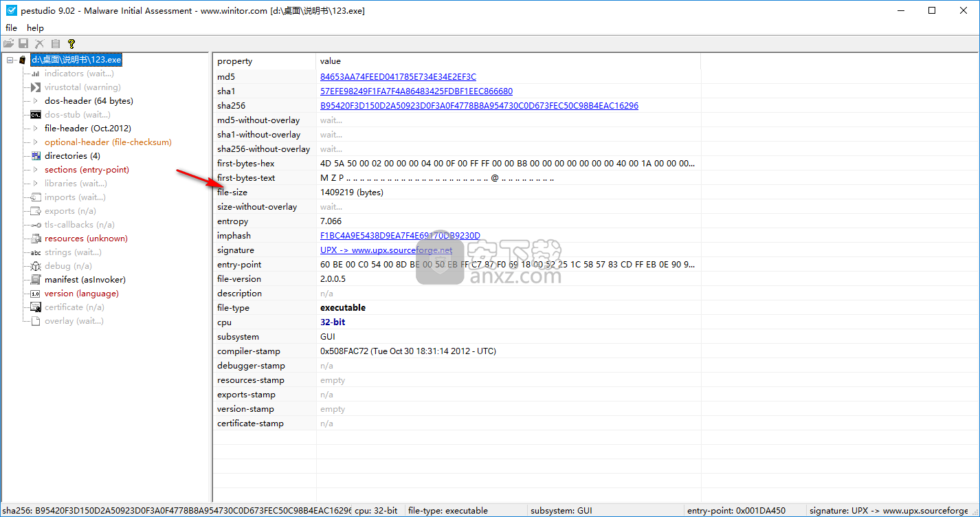Click the tls-callbacks key icon
Image resolution: width=980 pixels, height=517 pixels.
(36, 225)
